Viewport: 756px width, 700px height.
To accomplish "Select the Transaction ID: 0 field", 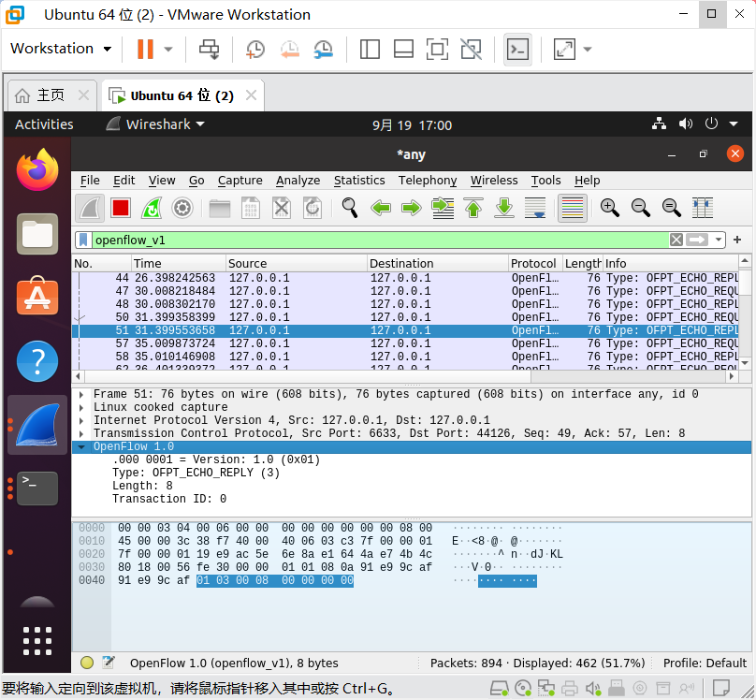I will [x=169, y=499].
